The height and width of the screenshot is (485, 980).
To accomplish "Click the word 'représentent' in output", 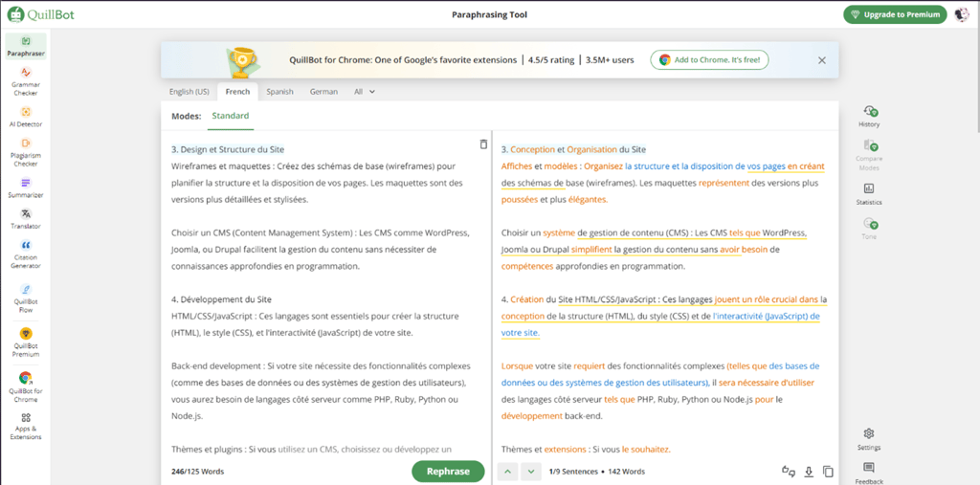I will tap(724, 183).
